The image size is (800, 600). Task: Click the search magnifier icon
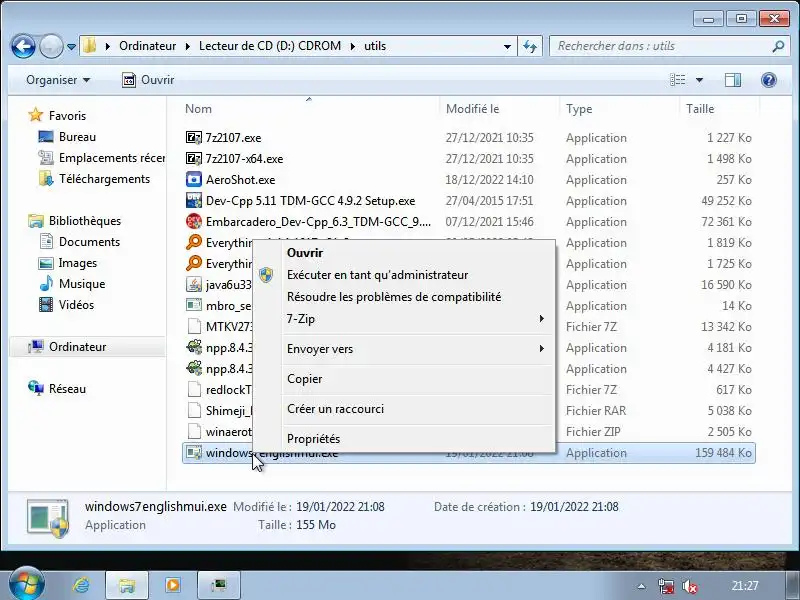778,46
